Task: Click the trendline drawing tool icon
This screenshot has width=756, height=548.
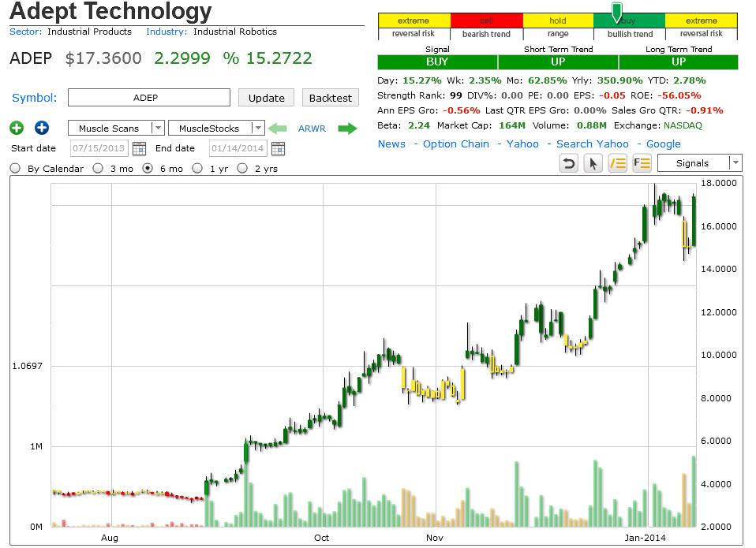Action: point(618,162)
